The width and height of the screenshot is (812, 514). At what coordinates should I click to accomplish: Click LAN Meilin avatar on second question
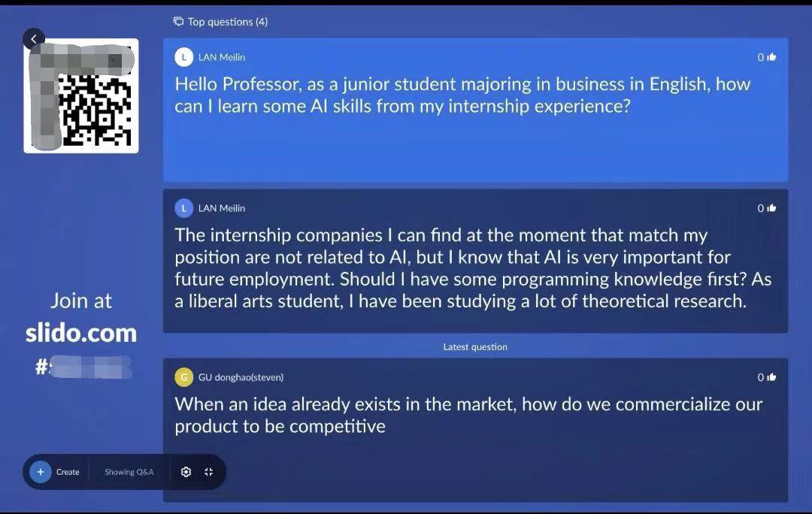[x=183, y=208]
